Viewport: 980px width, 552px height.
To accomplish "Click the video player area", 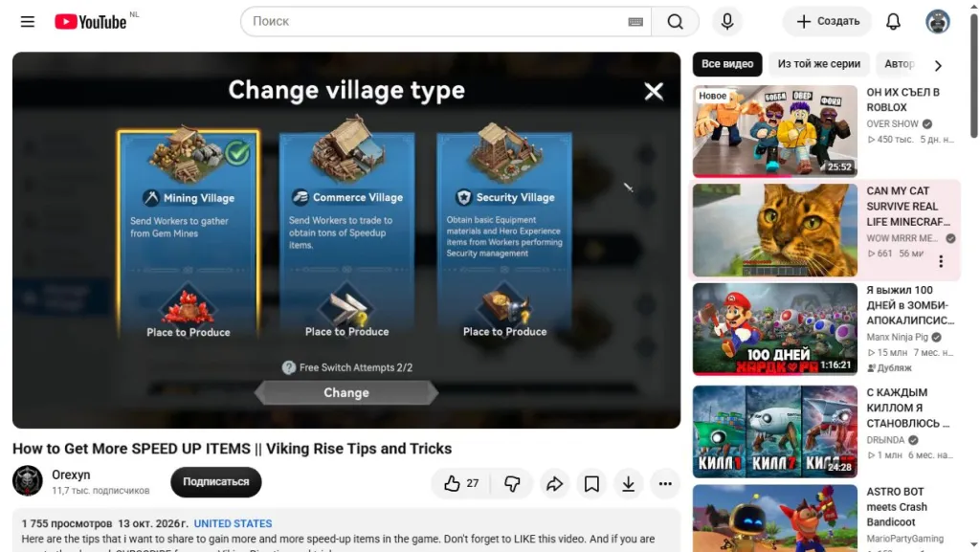I will [x=346, y=240].
